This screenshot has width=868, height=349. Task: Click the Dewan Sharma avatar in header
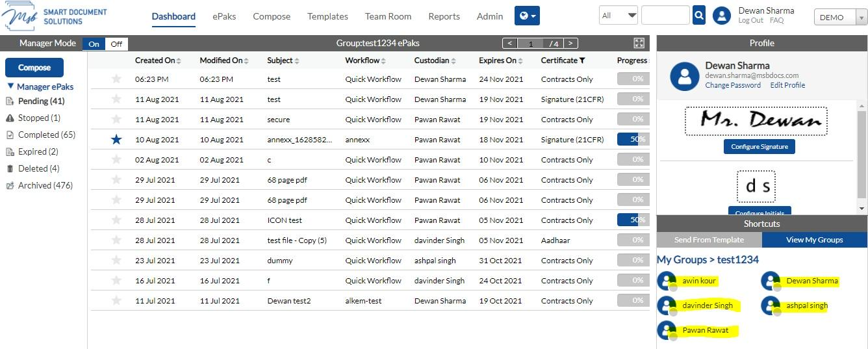(722, 16)
